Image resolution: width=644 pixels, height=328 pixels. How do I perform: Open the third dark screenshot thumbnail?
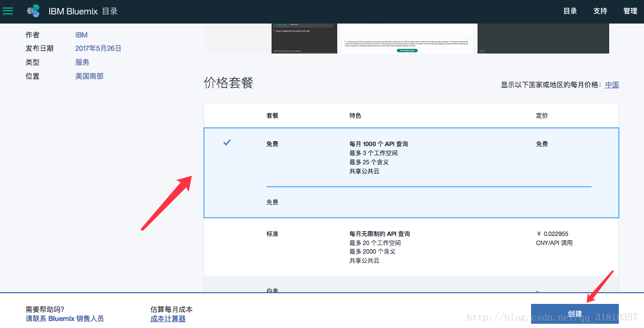pyautogui.click(x=543, y=38)
